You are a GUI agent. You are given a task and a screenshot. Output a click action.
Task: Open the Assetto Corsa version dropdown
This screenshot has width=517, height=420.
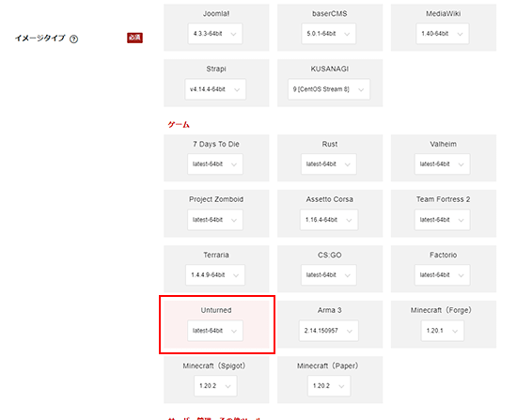coord(329,220)
